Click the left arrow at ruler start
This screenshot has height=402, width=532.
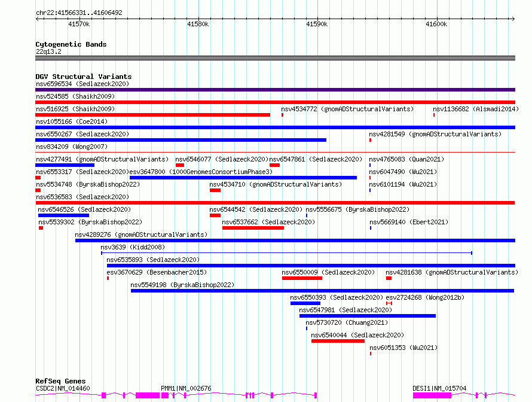click(x=37, y=19)
